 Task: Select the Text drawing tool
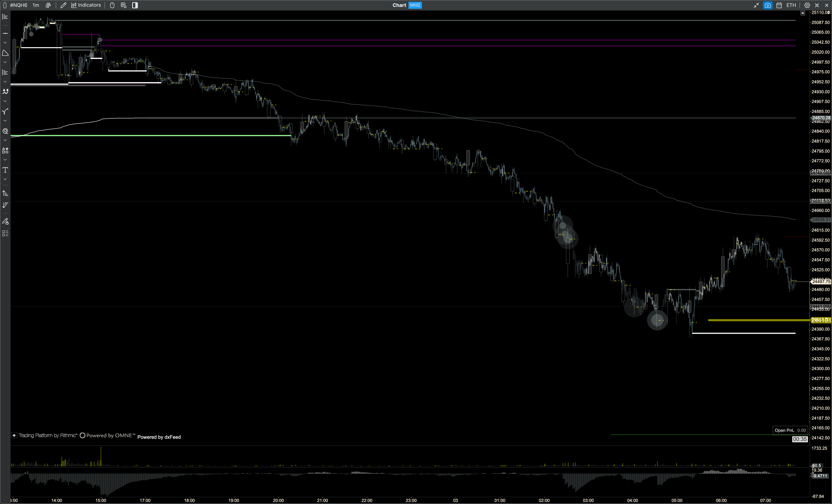click(x=5, y=170)
